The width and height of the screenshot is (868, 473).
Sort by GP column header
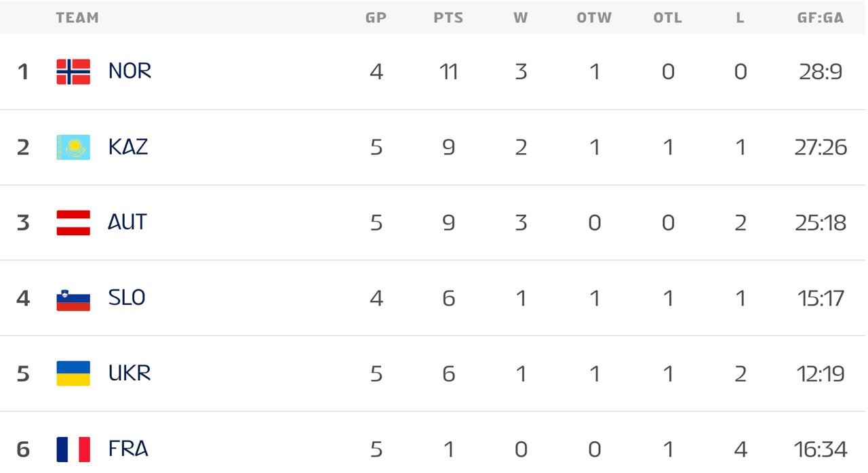tap(376, 18)
